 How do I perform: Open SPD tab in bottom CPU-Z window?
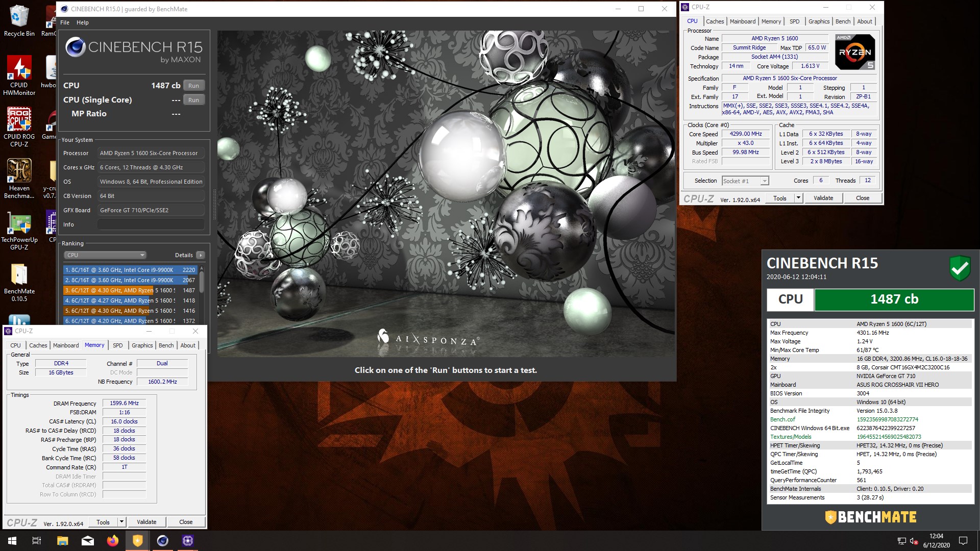(x=117, y=345)
